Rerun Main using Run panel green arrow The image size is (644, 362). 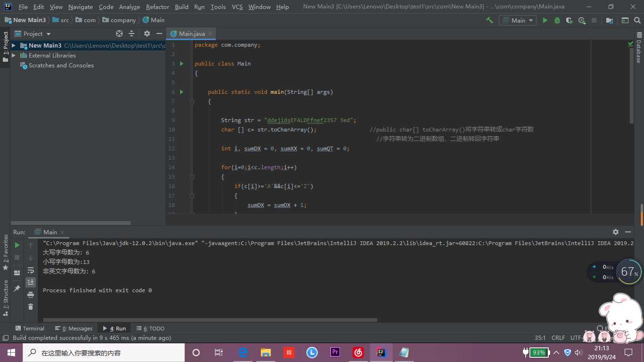17,245
